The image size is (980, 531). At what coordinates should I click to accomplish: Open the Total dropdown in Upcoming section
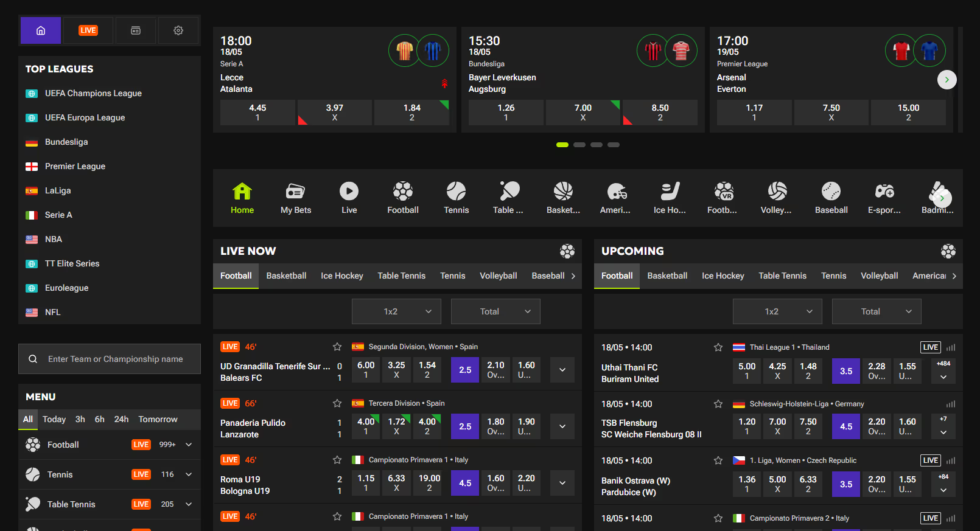877,311
